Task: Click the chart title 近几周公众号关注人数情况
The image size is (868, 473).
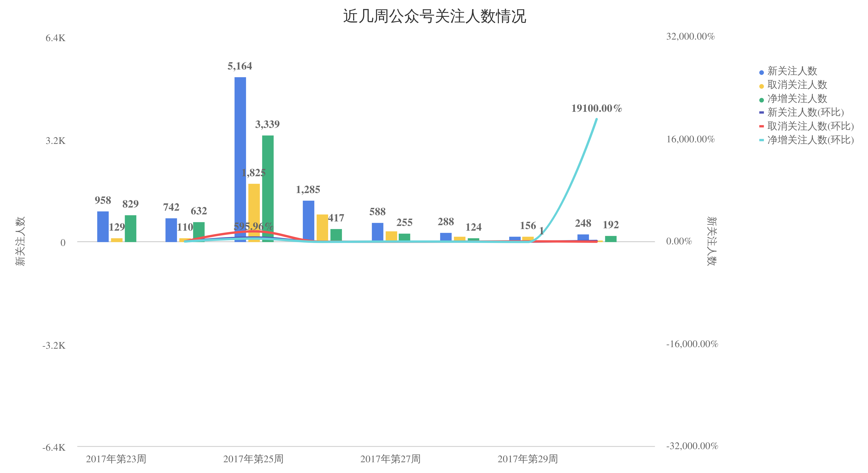Action: [434, 16]
